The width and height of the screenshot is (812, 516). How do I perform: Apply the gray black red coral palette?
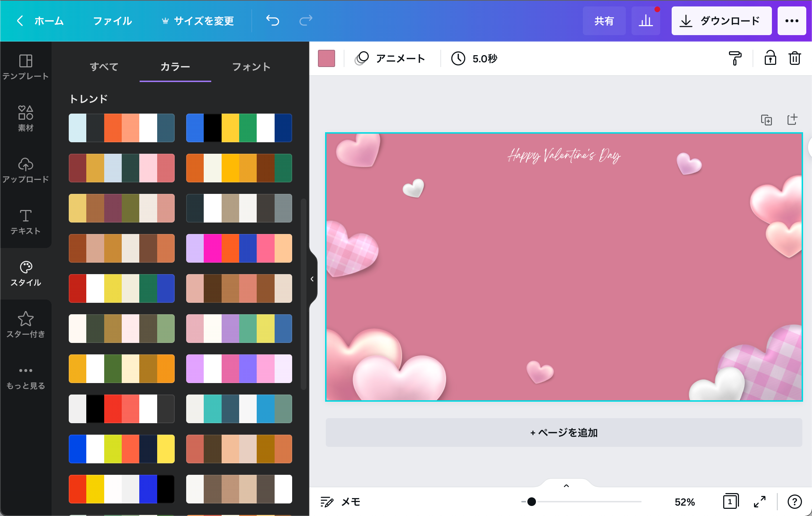122,409
